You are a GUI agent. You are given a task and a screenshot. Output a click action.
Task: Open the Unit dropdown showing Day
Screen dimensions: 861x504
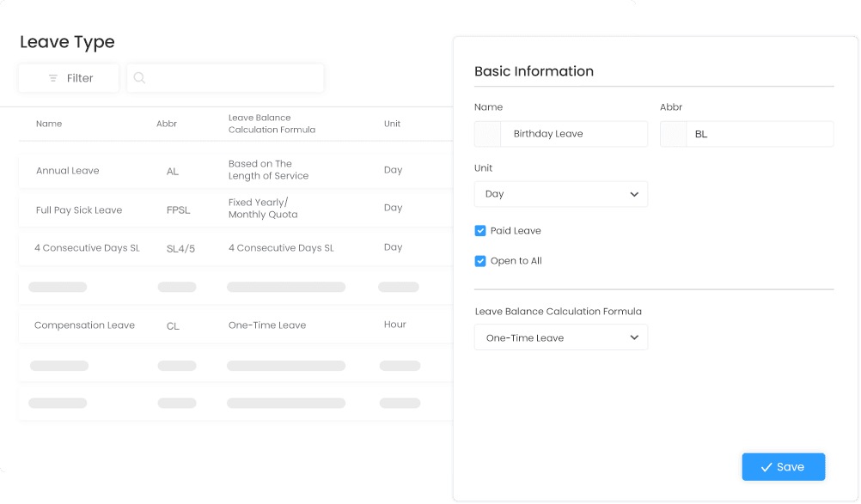click(x=560, y=194)
